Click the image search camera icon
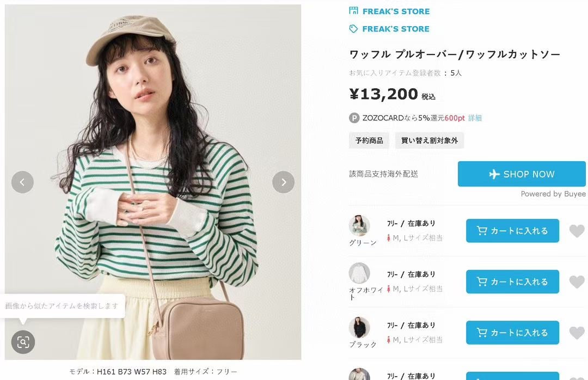588x380 pixels. pyautogui.click(x=23, y=342)
